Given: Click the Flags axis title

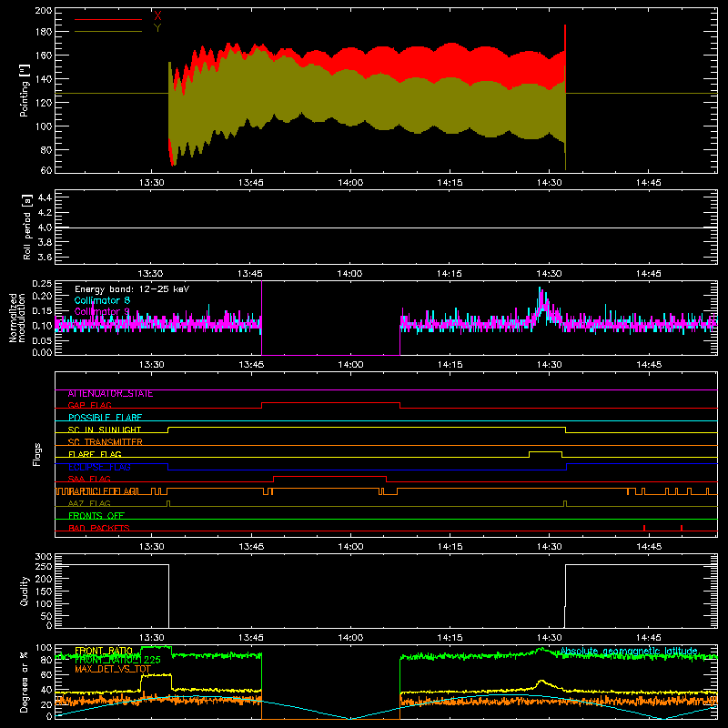Looking at the screenshot, I should coord(36,454).
